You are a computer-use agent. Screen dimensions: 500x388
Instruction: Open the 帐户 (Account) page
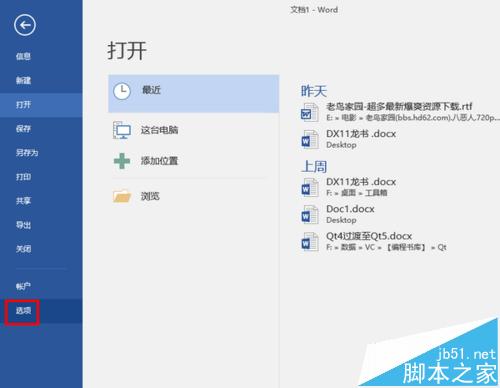tap(23, 286)
